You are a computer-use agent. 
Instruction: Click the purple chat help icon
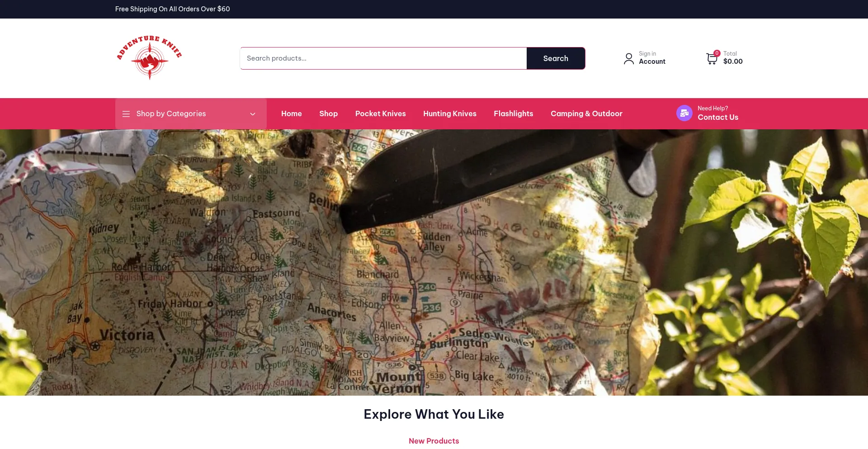pyautogui.click(x=684, y=113)
